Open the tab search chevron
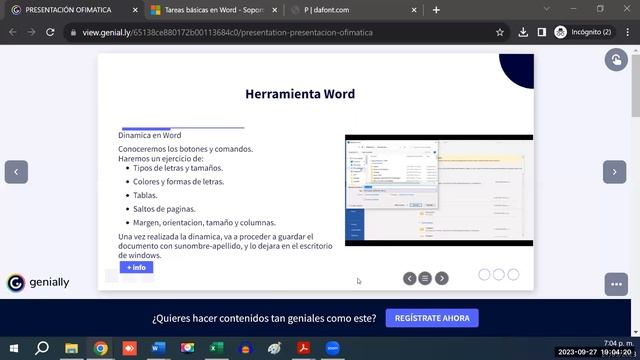 click(x=547, y=9)
